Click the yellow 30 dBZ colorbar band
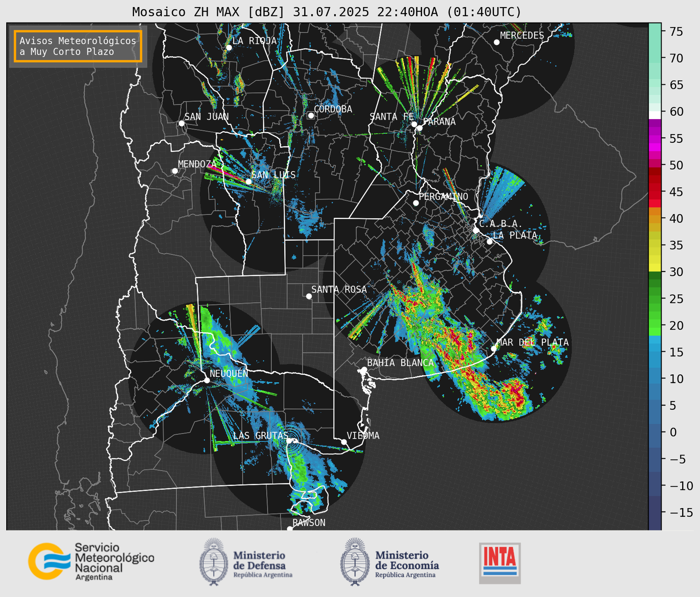 click(655, 268)
